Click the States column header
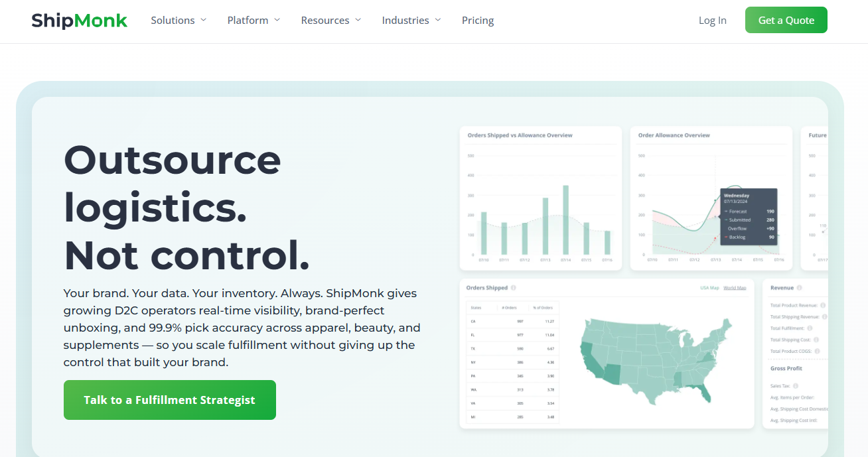This screenshot has height=457, width=868. (x=476, y=308)
